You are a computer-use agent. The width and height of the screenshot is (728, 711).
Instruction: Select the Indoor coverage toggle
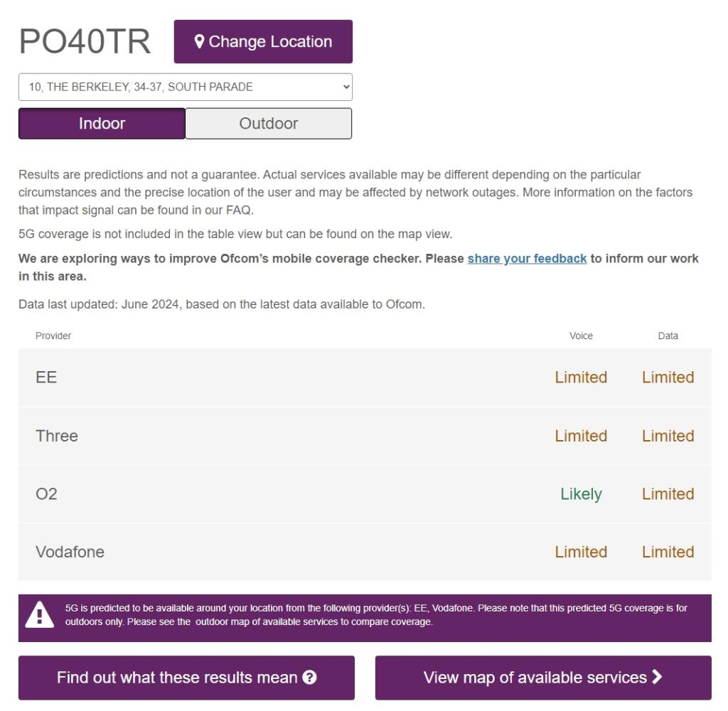tap(102, 124)
